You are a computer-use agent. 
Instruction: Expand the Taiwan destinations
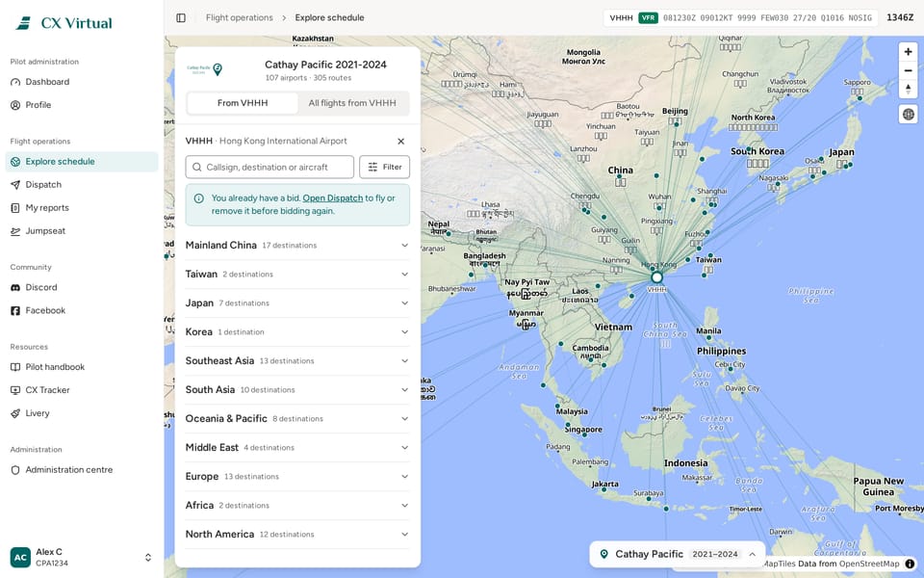(x=297, y=275)
